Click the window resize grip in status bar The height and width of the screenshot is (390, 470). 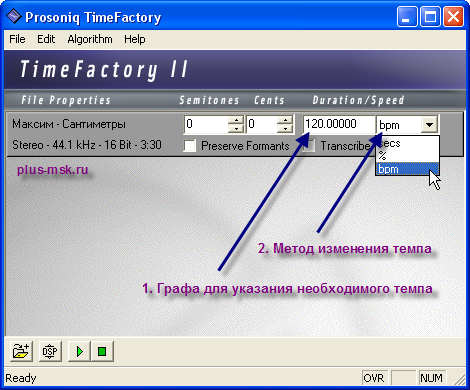pyautogui.click(x=460, y=380)
